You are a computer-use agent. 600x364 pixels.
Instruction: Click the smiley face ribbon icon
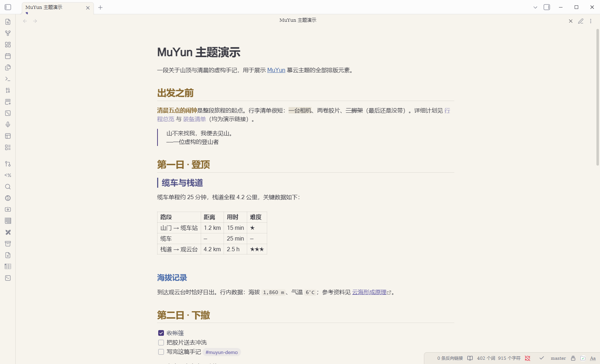point(8,198)
